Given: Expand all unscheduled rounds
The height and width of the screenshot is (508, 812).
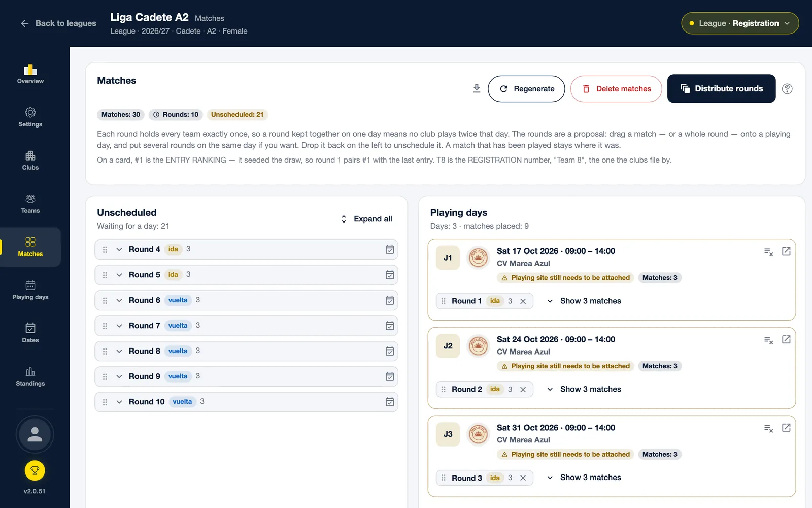Looking at the screenshot, I should tap(366, 219).
